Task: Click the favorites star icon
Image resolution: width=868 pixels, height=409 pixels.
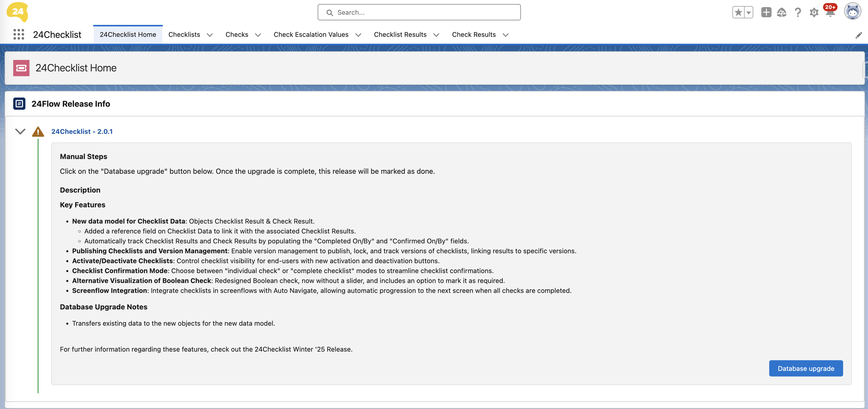Action: click(x=738, y=12)
